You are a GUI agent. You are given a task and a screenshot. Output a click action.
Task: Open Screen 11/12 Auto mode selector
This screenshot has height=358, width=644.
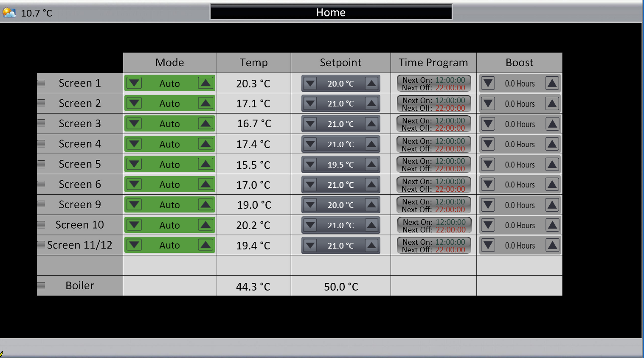point(169,245)
